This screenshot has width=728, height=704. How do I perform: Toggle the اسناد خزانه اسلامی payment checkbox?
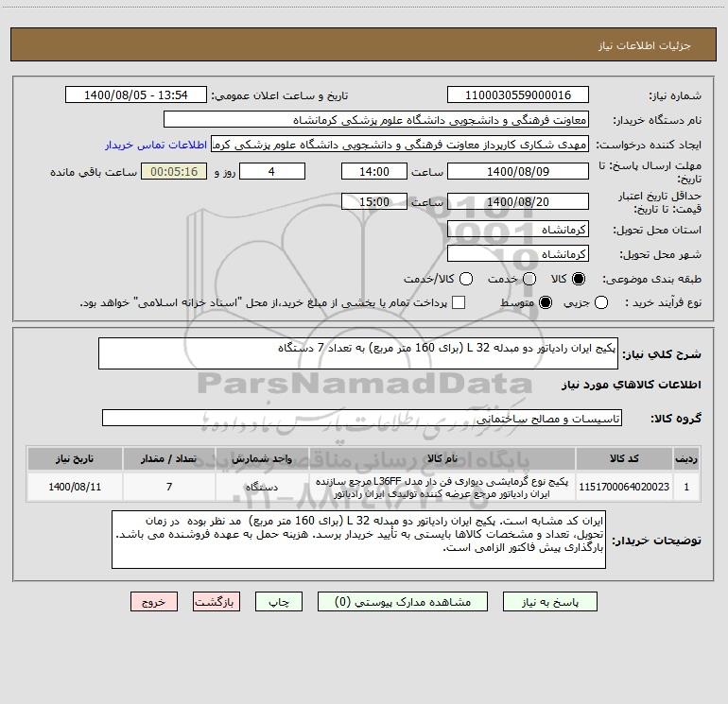coord(459,302)
